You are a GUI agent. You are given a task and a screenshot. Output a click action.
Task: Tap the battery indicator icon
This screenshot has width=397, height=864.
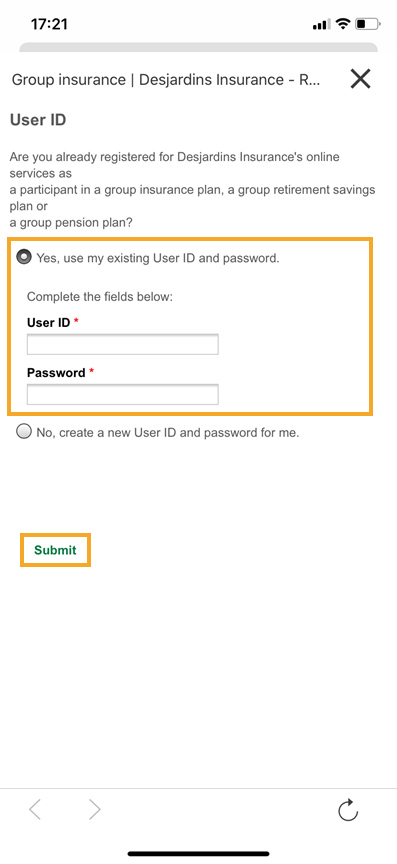coord(368,24)
